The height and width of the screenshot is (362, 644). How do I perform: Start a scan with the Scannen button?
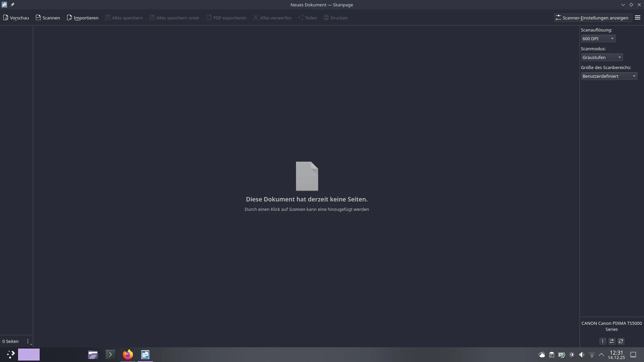coord(48,18)
